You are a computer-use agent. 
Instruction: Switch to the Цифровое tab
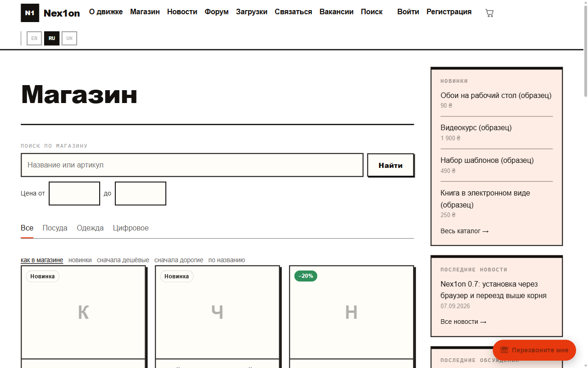(131, 228)
